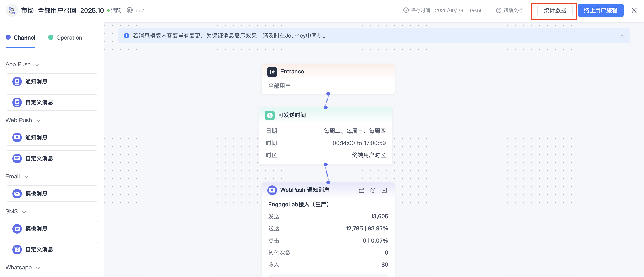The width and height of the screenshot is (644, 277).
Task: Click the 终端用户时区 timezone value
Action: pos(369,155)
